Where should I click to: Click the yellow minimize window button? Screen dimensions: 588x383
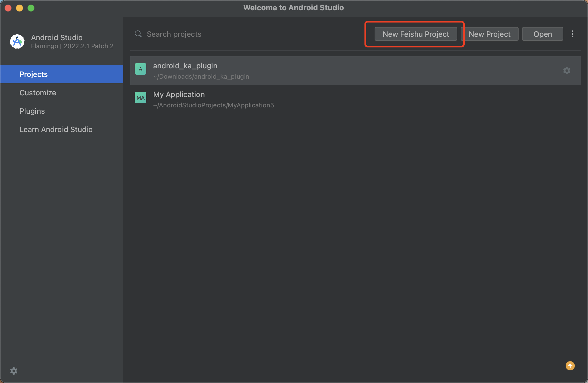20,8
